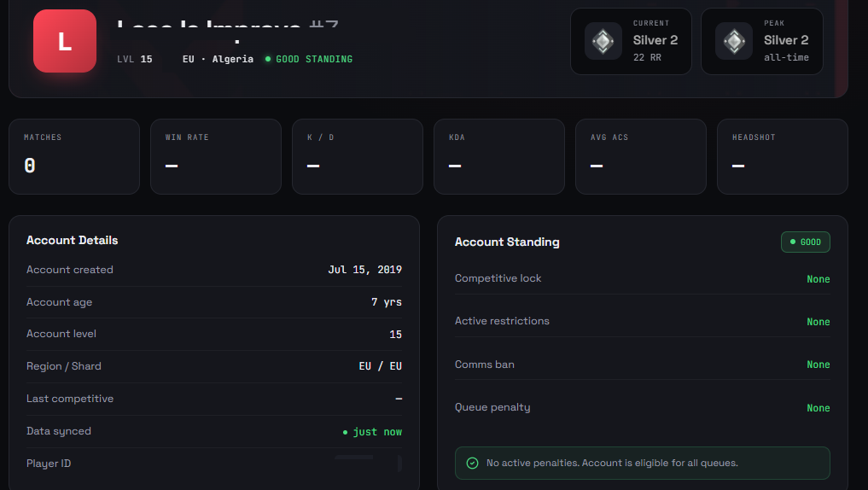This screenshot has height=490, width=868.
Task: Click the red L profile avatar
Action: coord(65,41)
